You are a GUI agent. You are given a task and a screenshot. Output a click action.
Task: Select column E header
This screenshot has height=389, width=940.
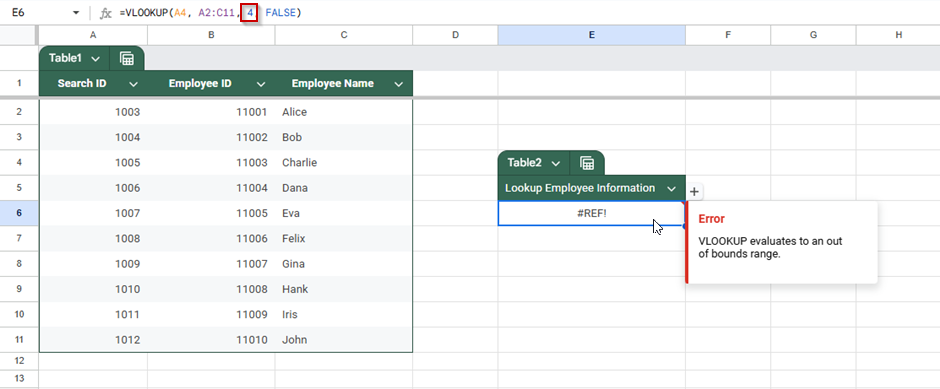click(591, 35)
